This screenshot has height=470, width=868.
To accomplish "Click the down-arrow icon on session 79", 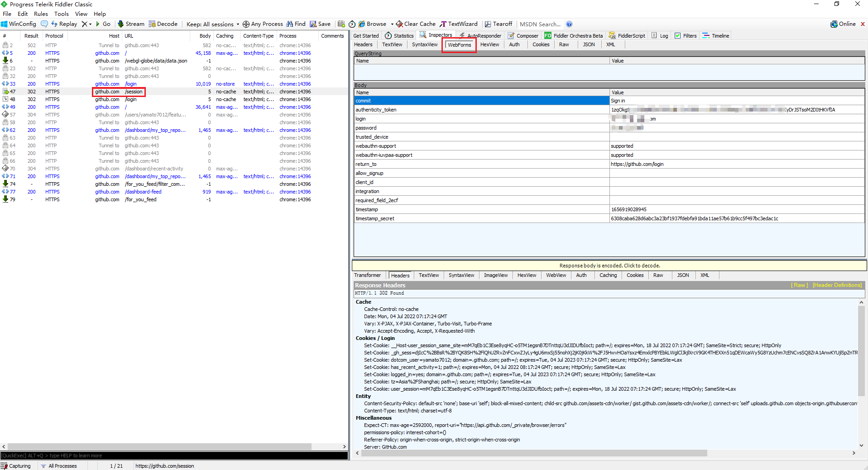I will (x=5, y=199).
